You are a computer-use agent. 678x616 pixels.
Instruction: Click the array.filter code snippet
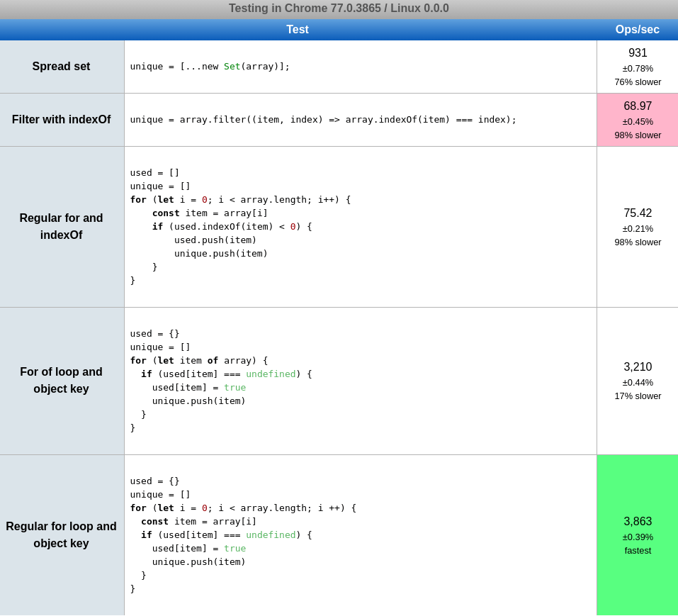point(323,120)
